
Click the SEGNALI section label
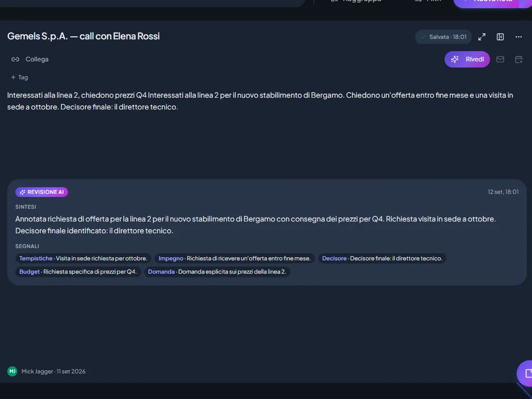27,247
